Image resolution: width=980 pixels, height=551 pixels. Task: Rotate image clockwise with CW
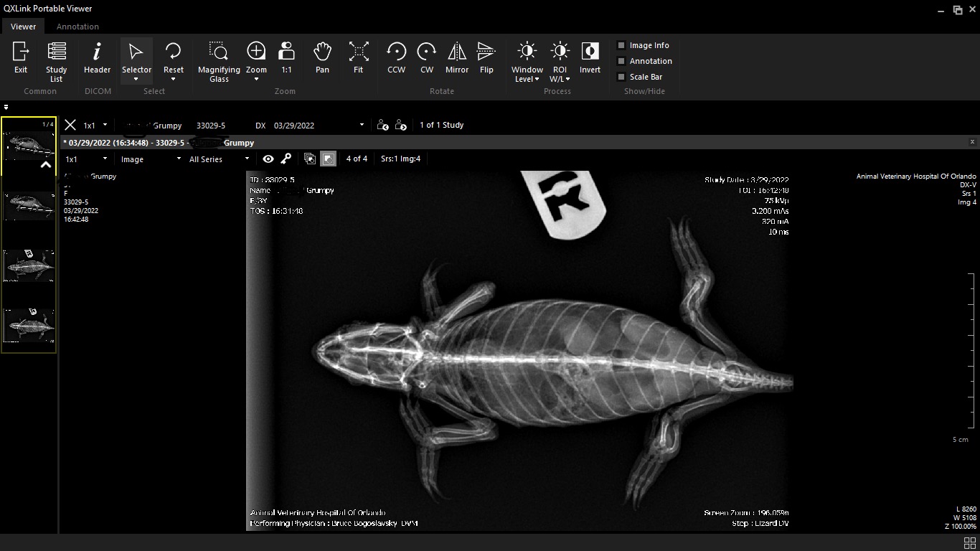point(427,57)
